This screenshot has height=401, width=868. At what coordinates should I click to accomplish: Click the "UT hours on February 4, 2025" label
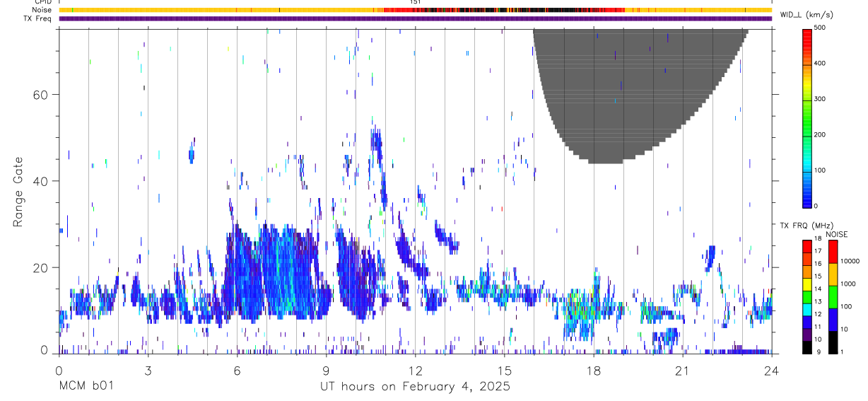416,387
